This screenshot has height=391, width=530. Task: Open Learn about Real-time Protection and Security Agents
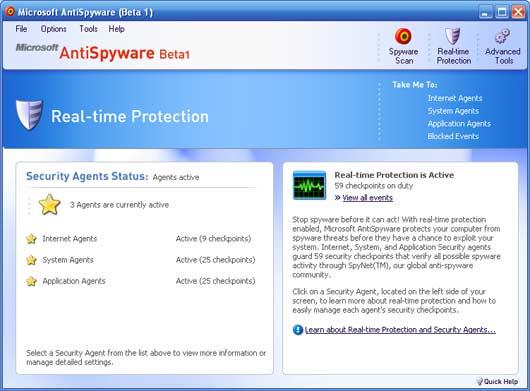point(400,330)
